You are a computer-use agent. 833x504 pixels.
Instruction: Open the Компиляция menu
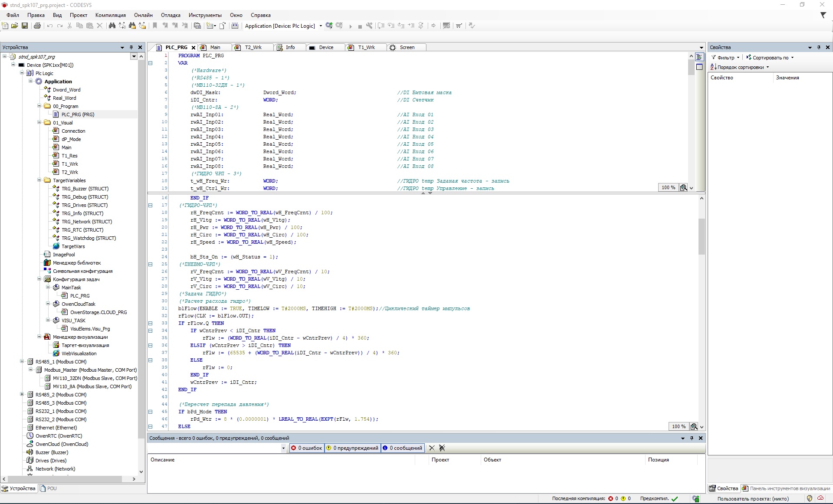110,15
